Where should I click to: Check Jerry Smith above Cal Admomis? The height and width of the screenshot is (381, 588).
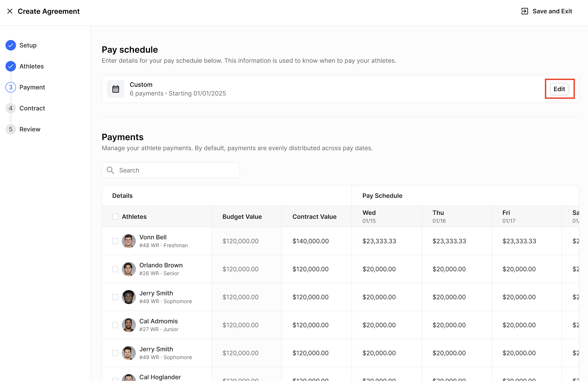point(115,297)
